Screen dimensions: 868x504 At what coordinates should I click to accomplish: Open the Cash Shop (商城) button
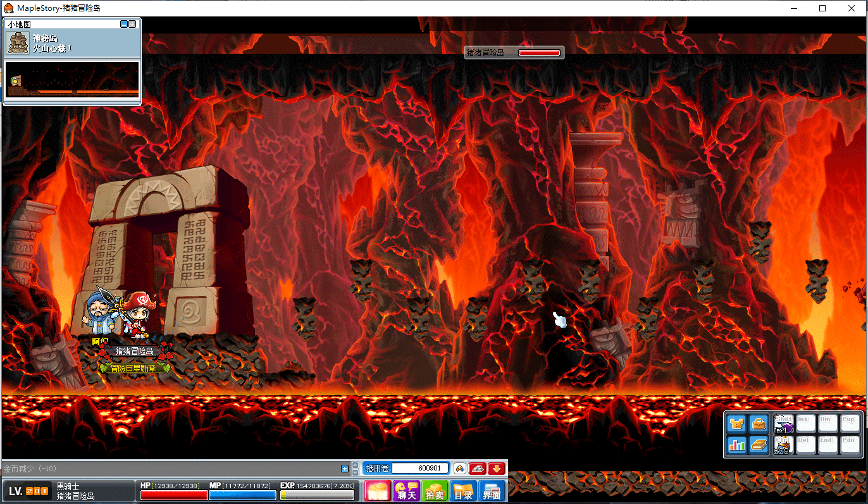378,491
